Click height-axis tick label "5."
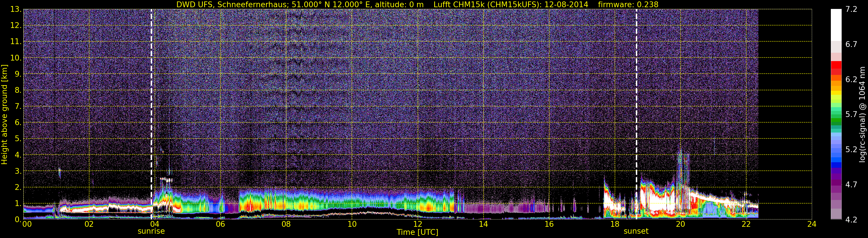 pos(18,139)
